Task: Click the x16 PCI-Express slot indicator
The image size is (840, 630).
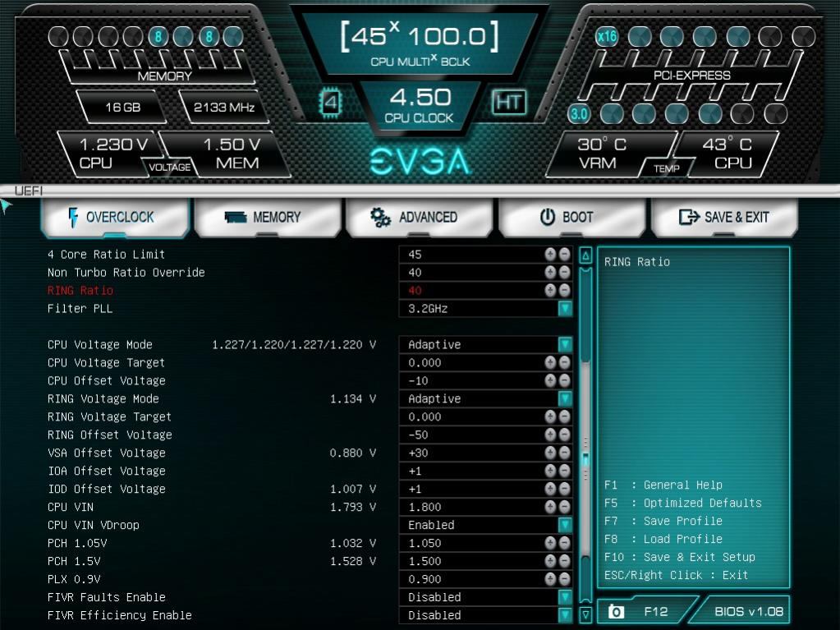Action: click(607, 36)
